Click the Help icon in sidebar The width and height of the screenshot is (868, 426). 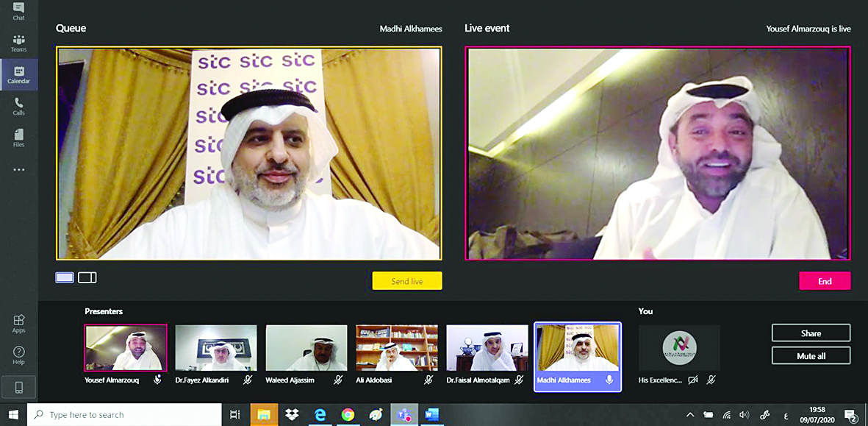[18, 355]
